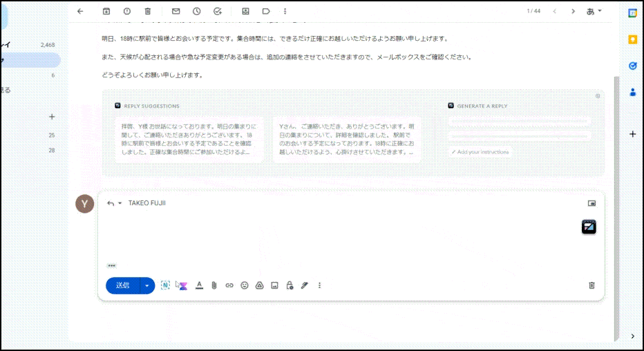Image resolution: width=644 pixels, height=351 pixels.
Task: Open the input method selector あ
Action: 594,12
